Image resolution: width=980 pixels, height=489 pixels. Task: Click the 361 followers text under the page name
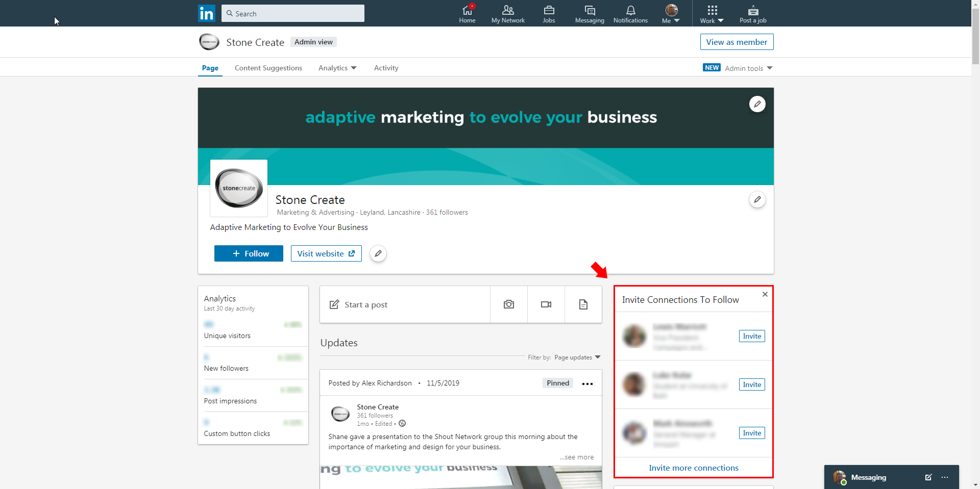pyautogui.click(x=447, y=212)
